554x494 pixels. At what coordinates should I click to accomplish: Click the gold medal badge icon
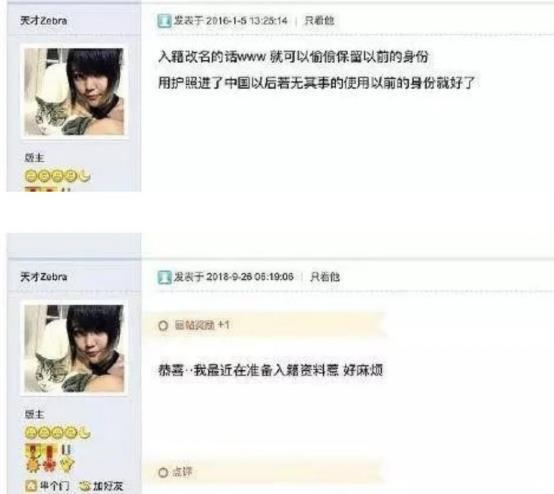click(x=33, y=459)
